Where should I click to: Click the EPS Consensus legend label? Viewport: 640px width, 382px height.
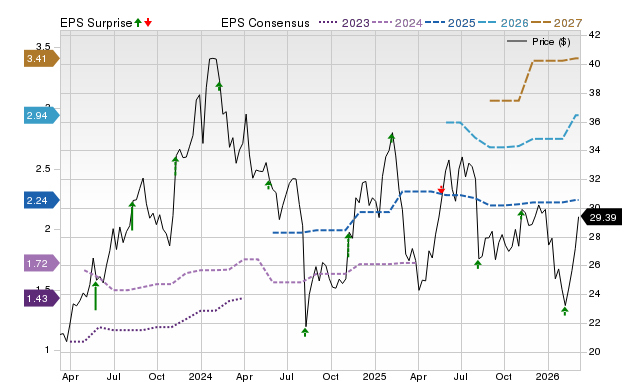(265, 23)
